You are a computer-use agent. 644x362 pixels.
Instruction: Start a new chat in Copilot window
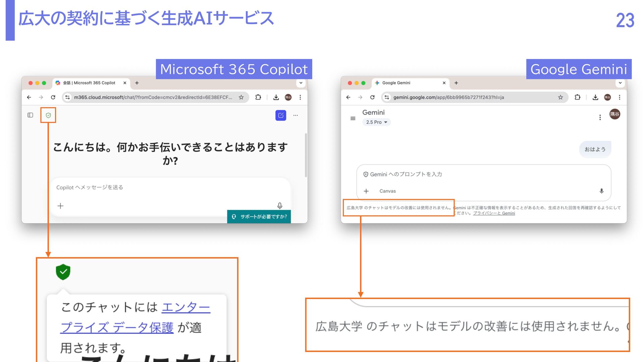(281, 115)
